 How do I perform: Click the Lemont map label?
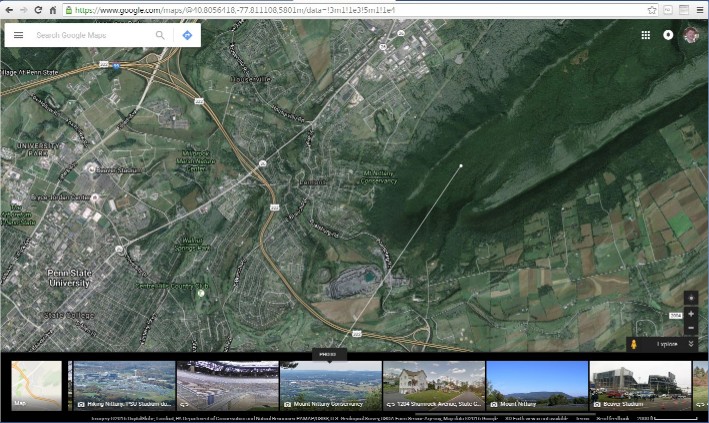[312, 182]
